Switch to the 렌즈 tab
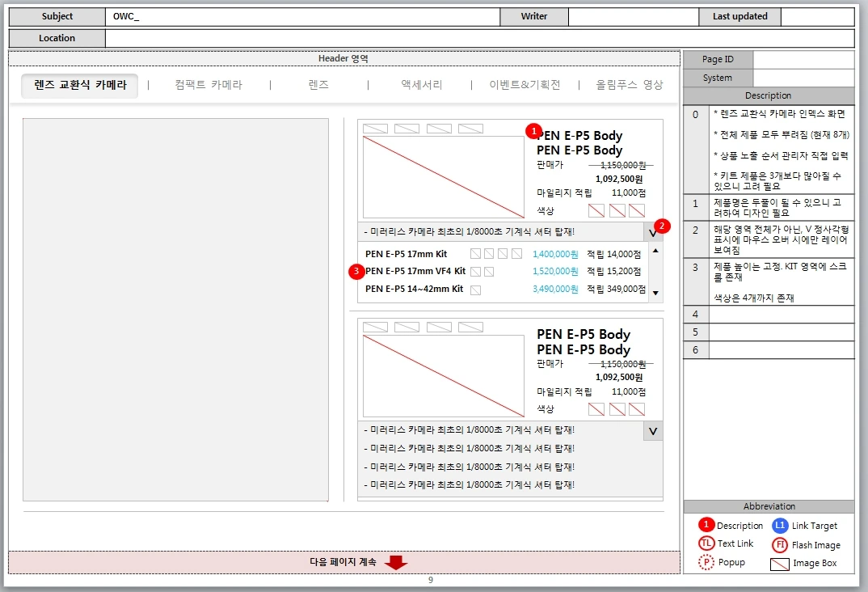This screenshot has width=868, height=592. pyautogui.click(x=318, y=85)
